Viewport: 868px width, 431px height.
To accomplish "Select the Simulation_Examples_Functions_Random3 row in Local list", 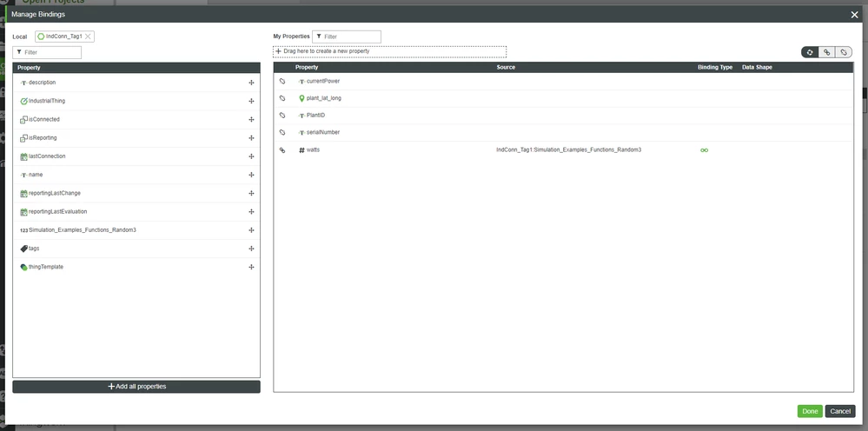I will [136, 230].
